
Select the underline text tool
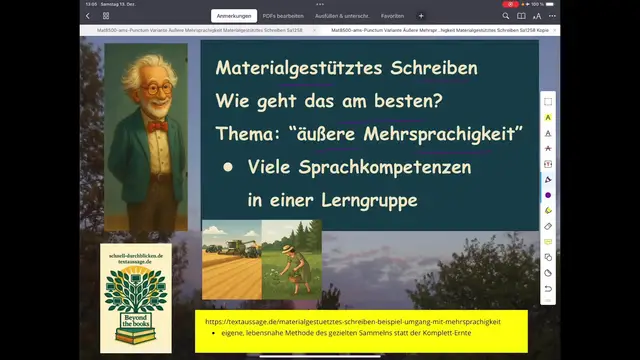click(x=548, y=133)
